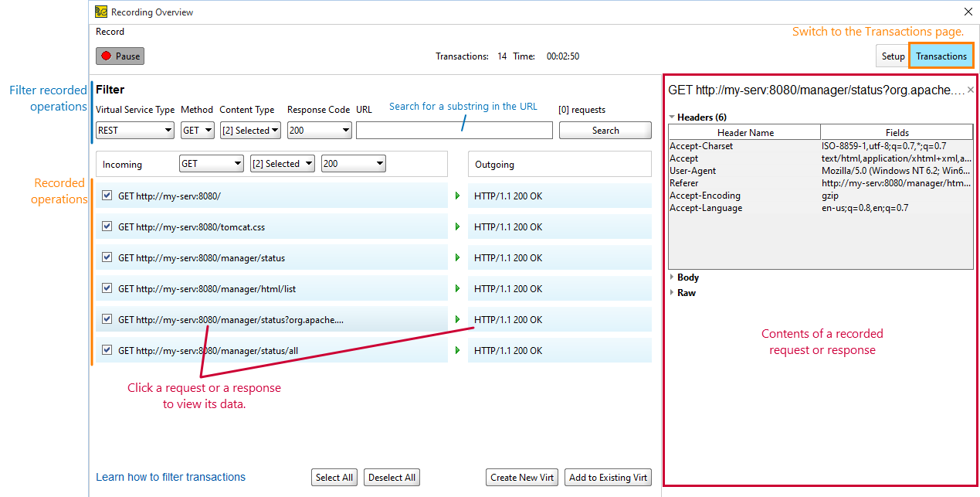Click the Recording Overview icon in the title bar

(x=100, y=12)
